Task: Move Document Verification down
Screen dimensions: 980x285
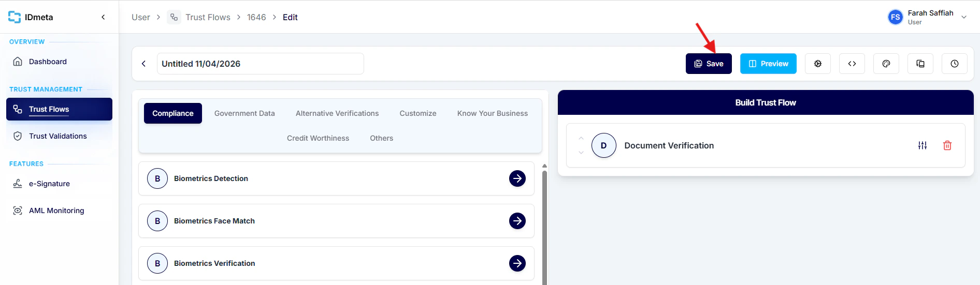Action: tap(581, 153)
